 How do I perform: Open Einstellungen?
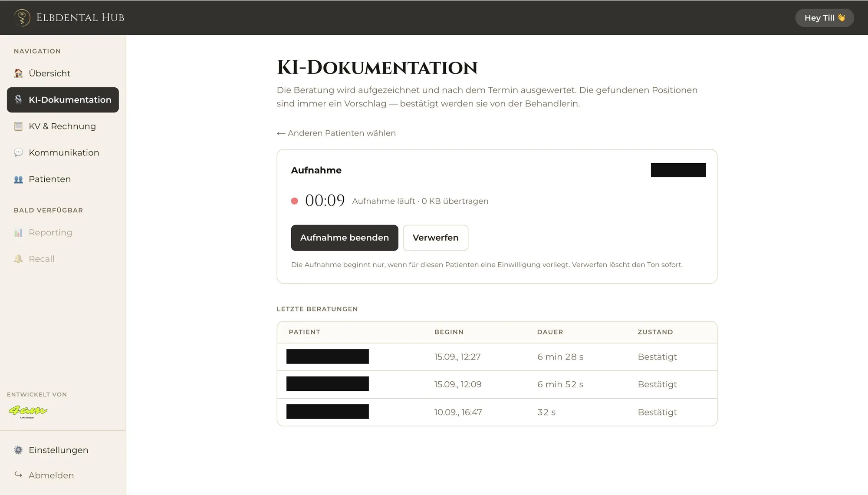click(63, 450)
